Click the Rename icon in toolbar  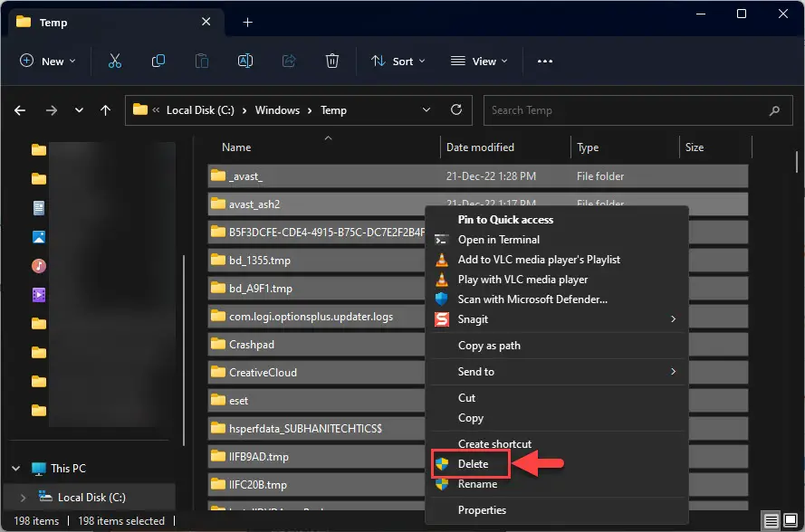tap(245, 61)
